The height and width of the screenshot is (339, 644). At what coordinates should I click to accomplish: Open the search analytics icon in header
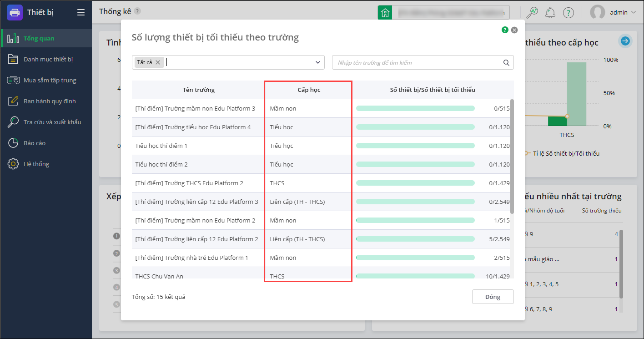[532, 13]
